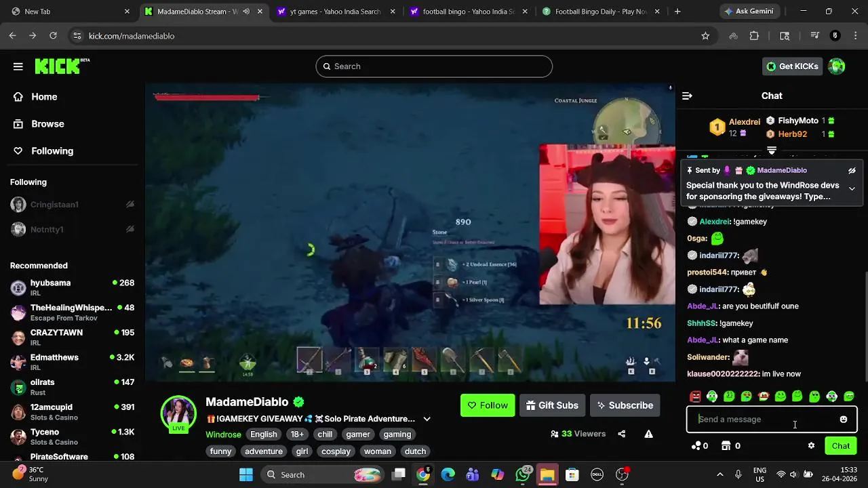Expand the pinned message chevron
The width and height of the screenshot is (868, 488).
coord(852,189)
